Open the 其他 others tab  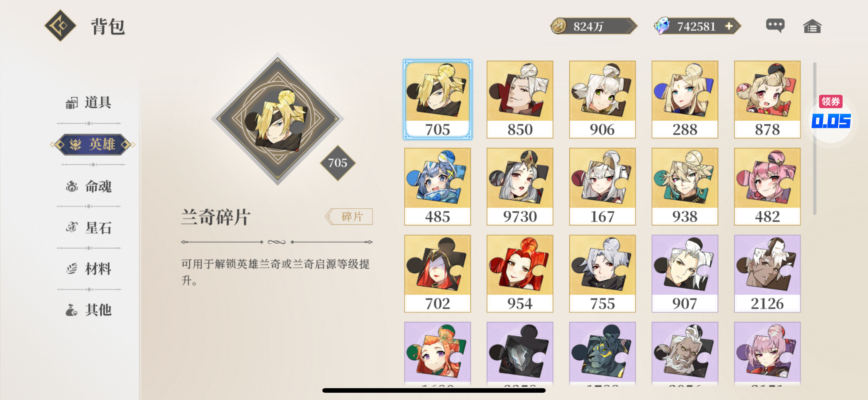click(89, 310)
